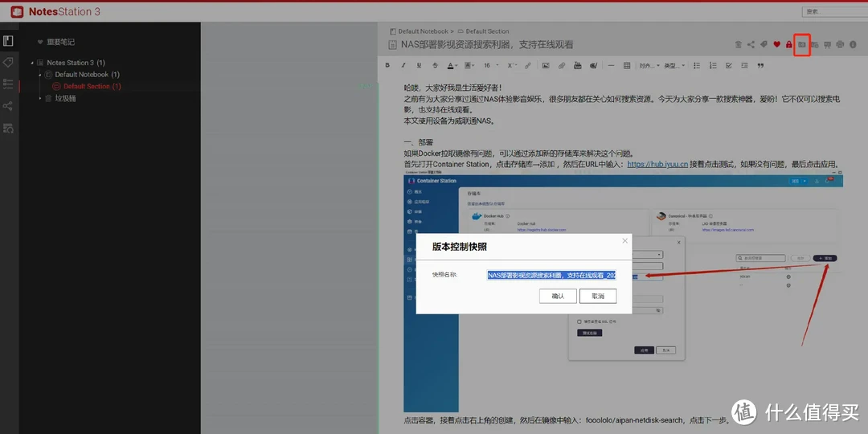
Task: Open the font size 16 dropdown
Action: click(x=491, y=65)
